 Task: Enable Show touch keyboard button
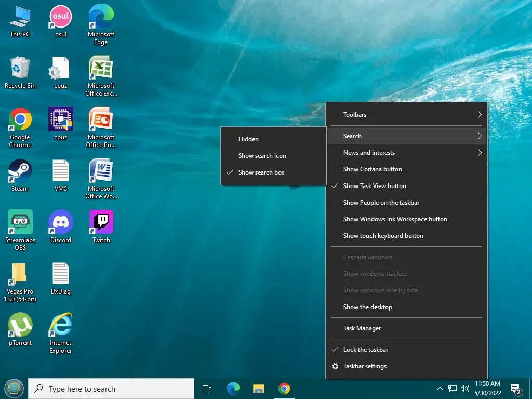coord(406,236)
